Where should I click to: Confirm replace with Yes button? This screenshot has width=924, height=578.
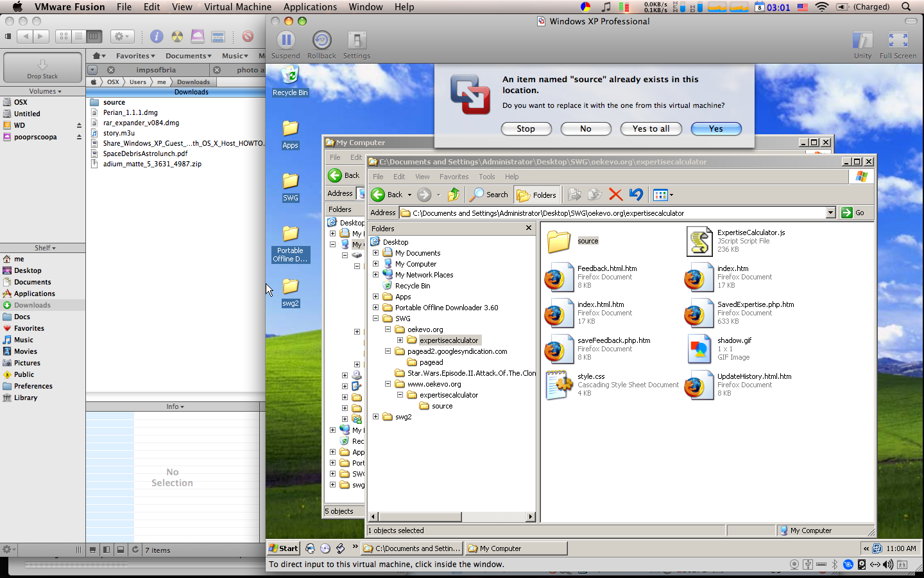tap(716, 128)
